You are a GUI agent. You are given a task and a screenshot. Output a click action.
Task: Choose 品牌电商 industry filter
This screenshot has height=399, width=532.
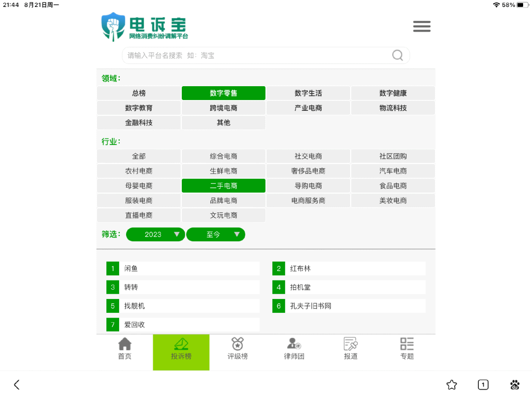pyautogui.click(x=224, y=200)
